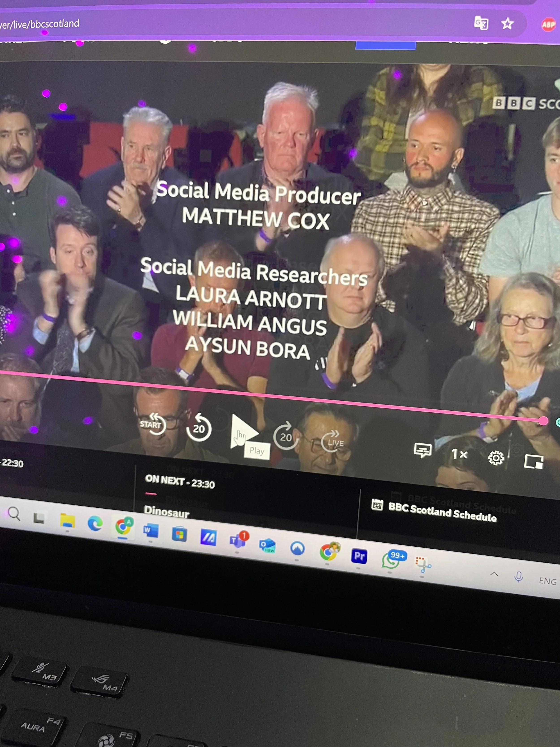Click the calendar icon beside BBC Scotland Schedule
This screenshot has width=560, height=747.
click(377, 505)
